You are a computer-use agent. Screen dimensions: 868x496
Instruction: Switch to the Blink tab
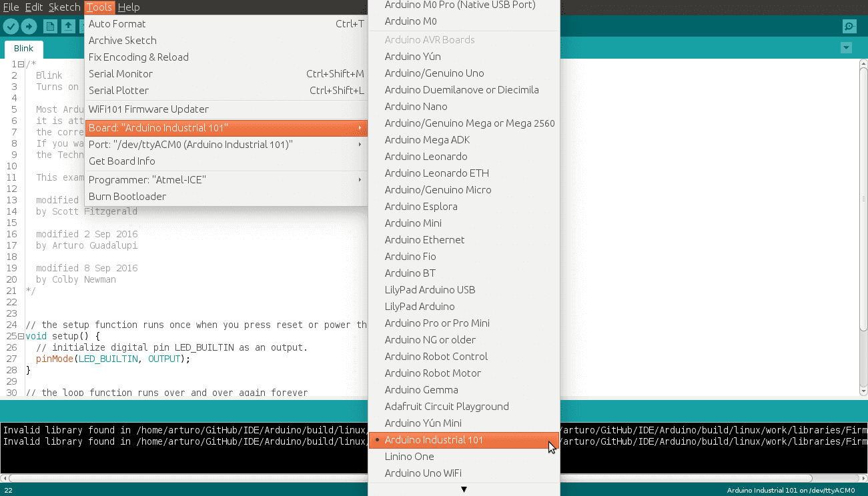click(x=23, y=49)
